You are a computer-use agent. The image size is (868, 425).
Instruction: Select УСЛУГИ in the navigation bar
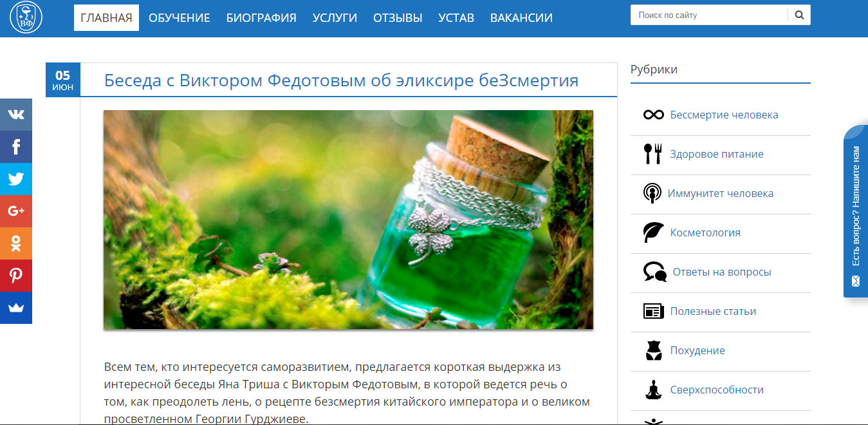[335, 18]
